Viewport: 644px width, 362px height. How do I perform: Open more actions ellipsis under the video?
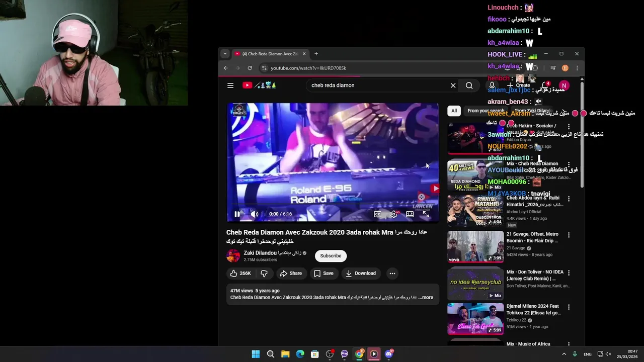pyautogui.click(x=392, y=274)
